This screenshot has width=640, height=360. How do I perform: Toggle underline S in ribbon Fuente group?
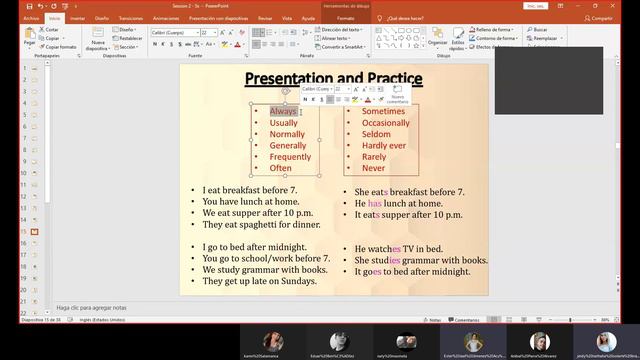[x=171, y=44]
